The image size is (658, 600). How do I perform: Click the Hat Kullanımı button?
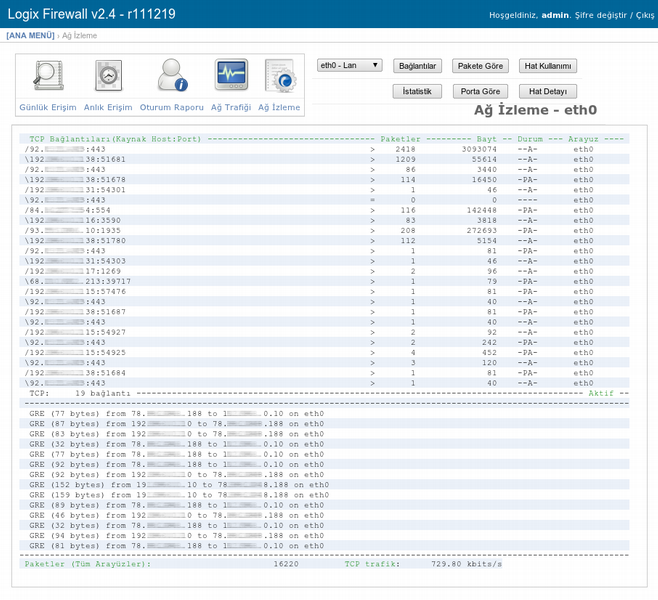click(548, 66)
